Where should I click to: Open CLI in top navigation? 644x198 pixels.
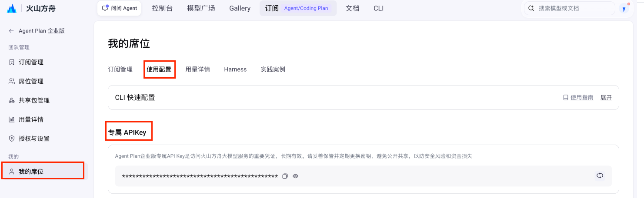pyautogui.click(x=379, y=8)
